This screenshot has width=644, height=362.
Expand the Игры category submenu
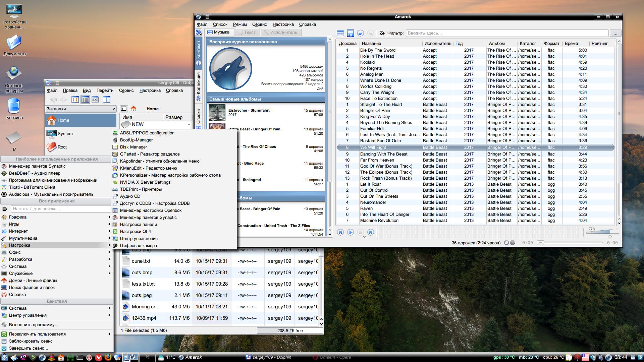pyautogui.click(x=56, y=224)
